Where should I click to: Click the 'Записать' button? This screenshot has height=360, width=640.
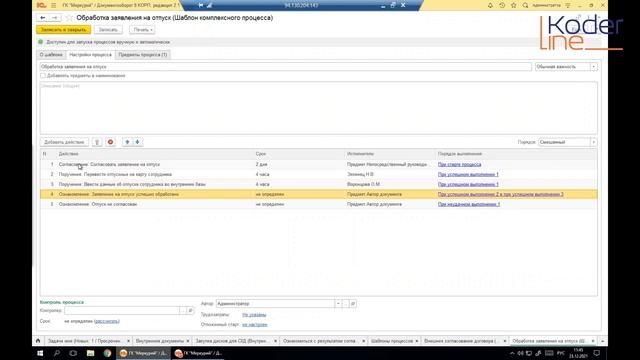[108, 30]
